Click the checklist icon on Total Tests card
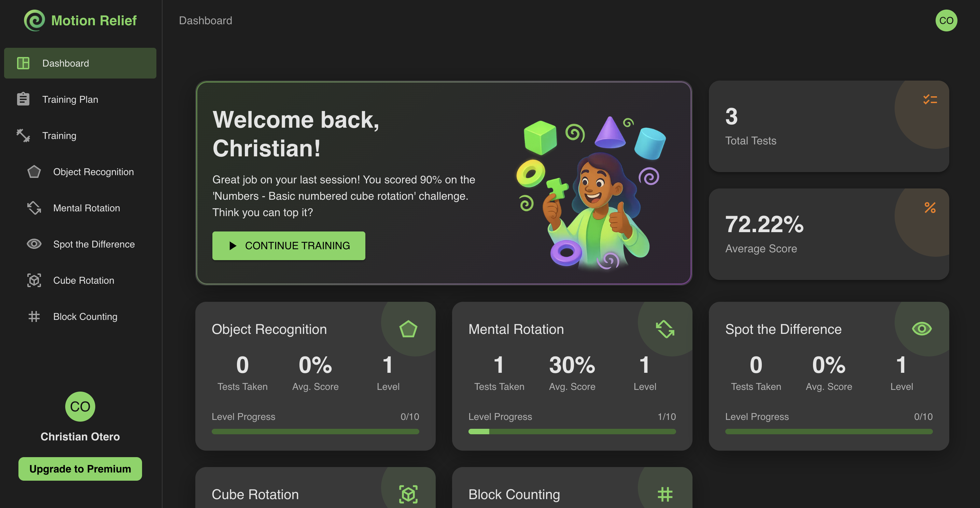 coord(930,100)
